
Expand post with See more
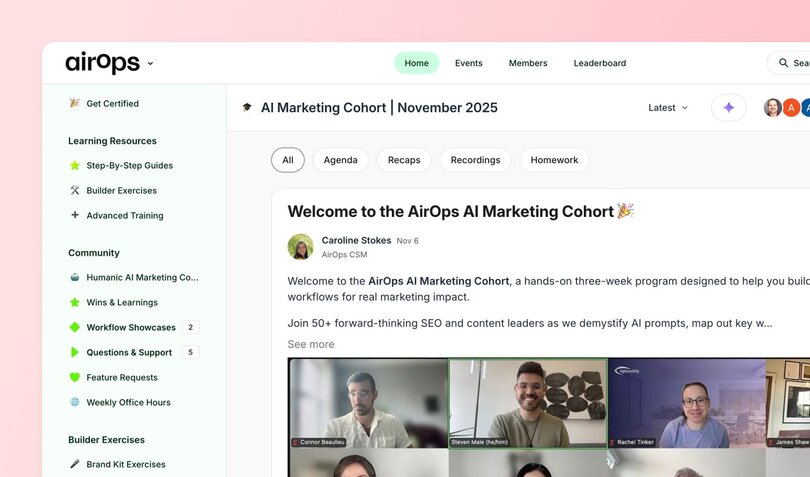point(311,344)
